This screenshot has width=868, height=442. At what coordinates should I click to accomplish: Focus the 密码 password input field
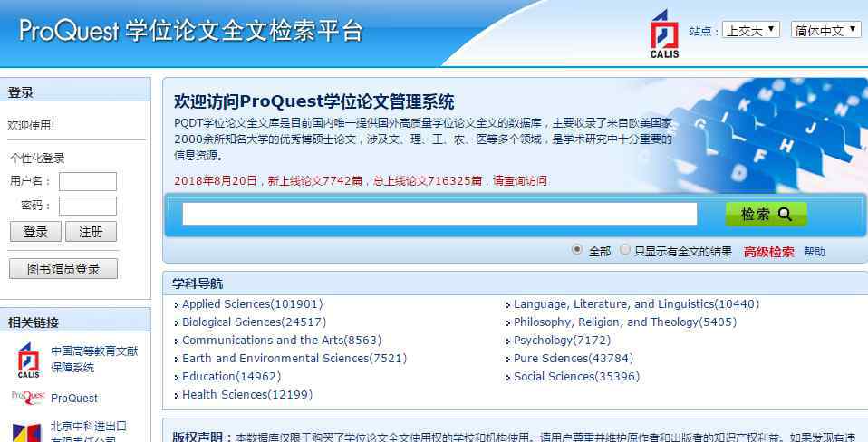(x=88, y=206)
